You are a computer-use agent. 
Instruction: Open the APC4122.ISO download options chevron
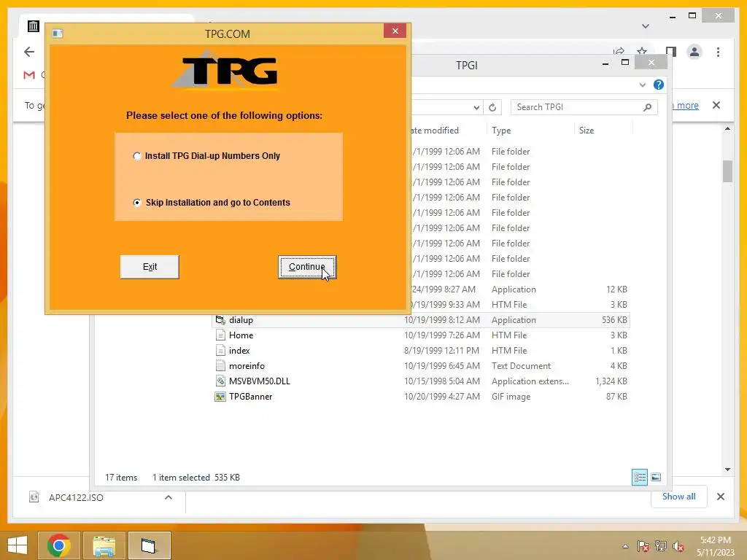tap(169, 497)
